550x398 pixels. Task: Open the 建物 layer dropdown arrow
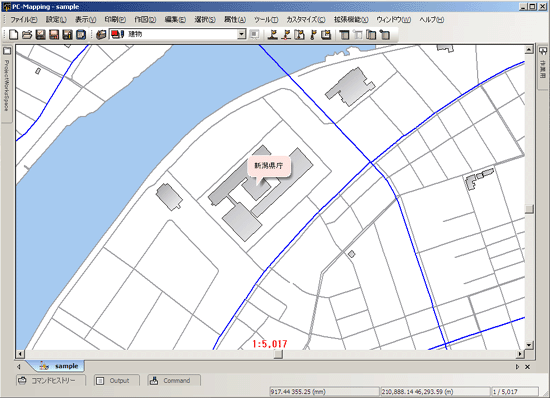[242, 34]
